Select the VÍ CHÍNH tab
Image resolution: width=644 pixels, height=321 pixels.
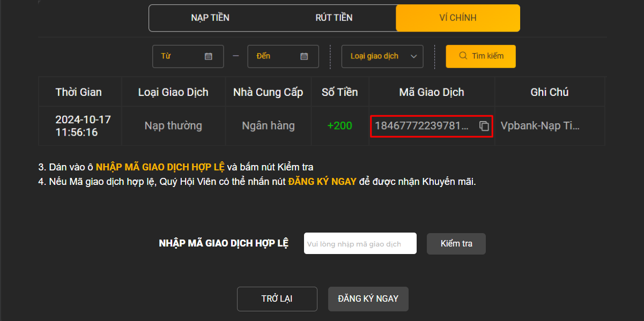(x=457, y=17)
